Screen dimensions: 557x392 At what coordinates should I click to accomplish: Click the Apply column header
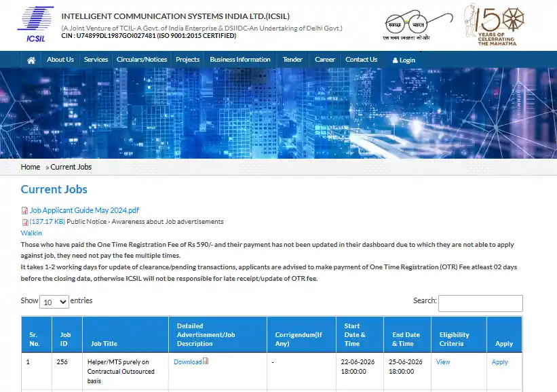pos(505,334)
